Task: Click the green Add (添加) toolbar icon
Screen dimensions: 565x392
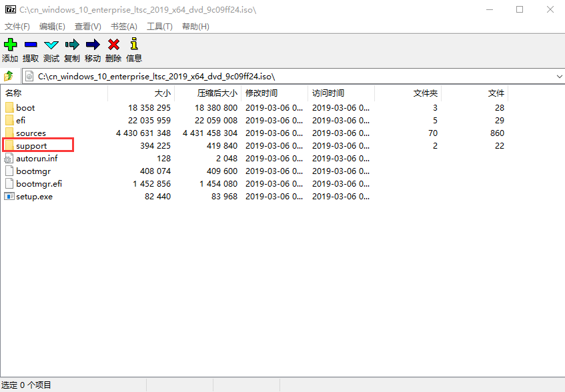Action: pyautogui.click(x=10, y=45)
